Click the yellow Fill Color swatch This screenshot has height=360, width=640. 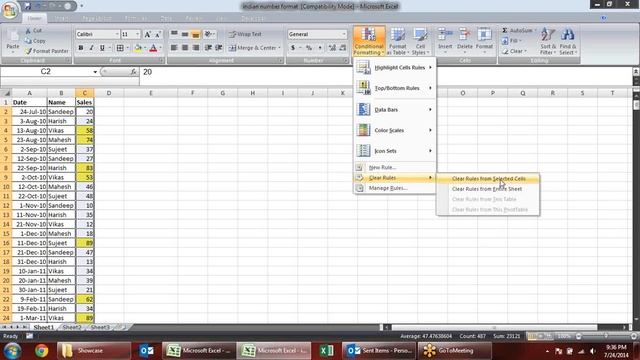pos(138,48)
